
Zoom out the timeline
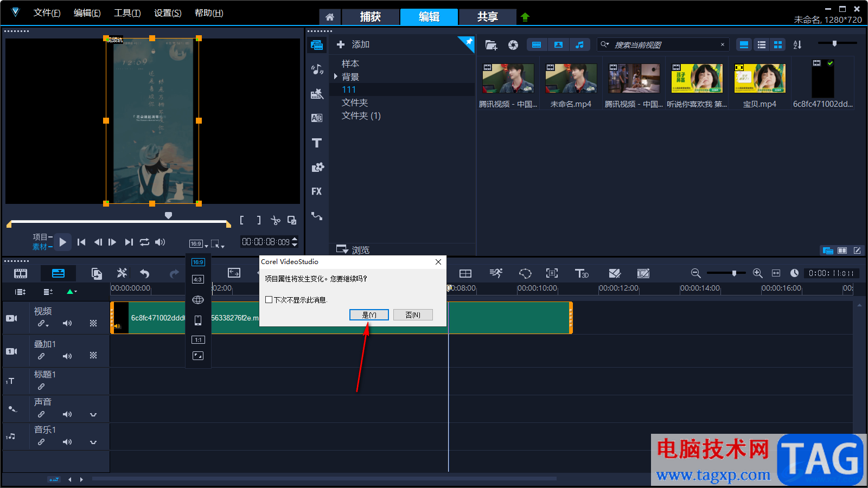pos(695,273)
